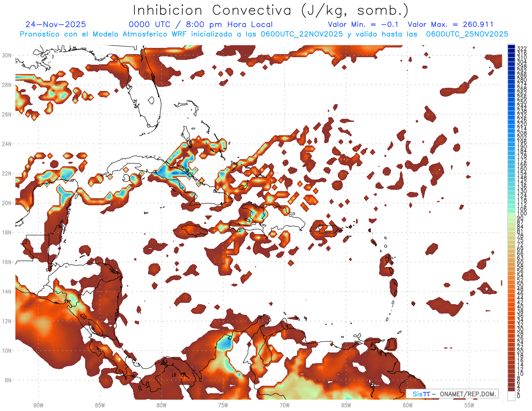Click the white swatch at the color scale bottom
The width and height of the screenshot is (532, 411).
pyautogui.click(x=511, y=396)
